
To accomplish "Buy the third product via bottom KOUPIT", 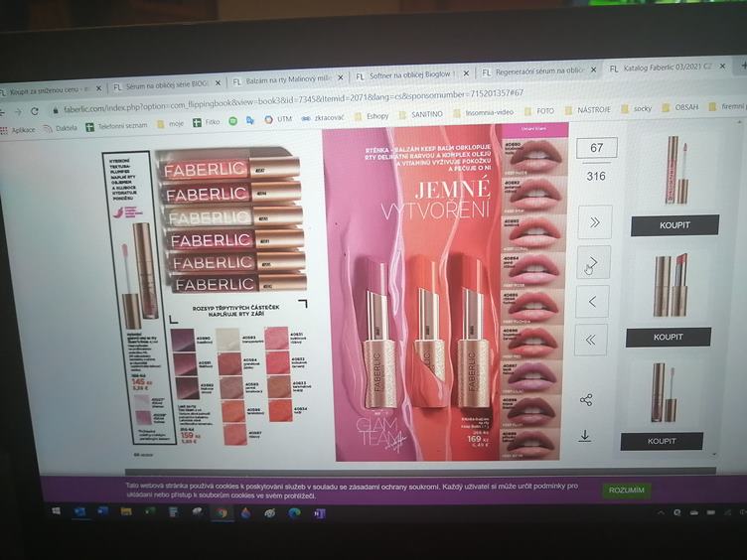I will coord(662,441).
